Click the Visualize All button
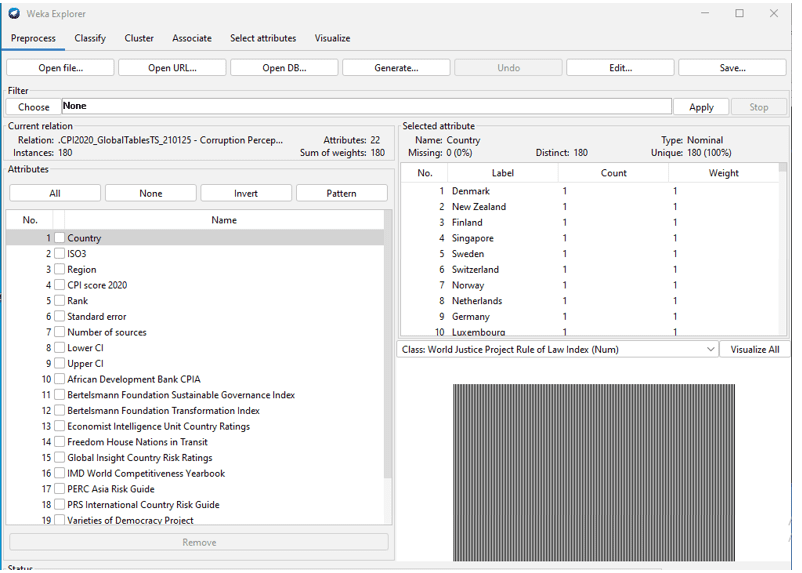This screenshot has width=802, height=573. click(x=755, y=349)
